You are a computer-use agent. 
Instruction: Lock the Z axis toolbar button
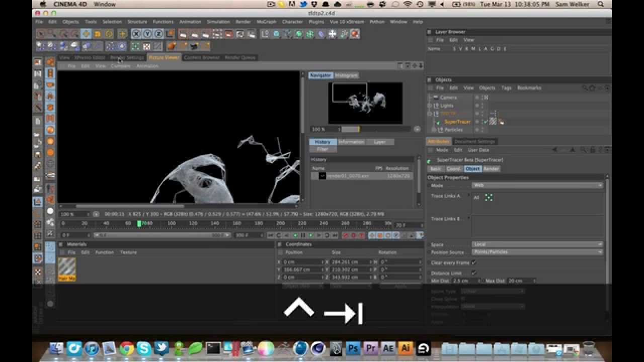(x=159, y=34)
